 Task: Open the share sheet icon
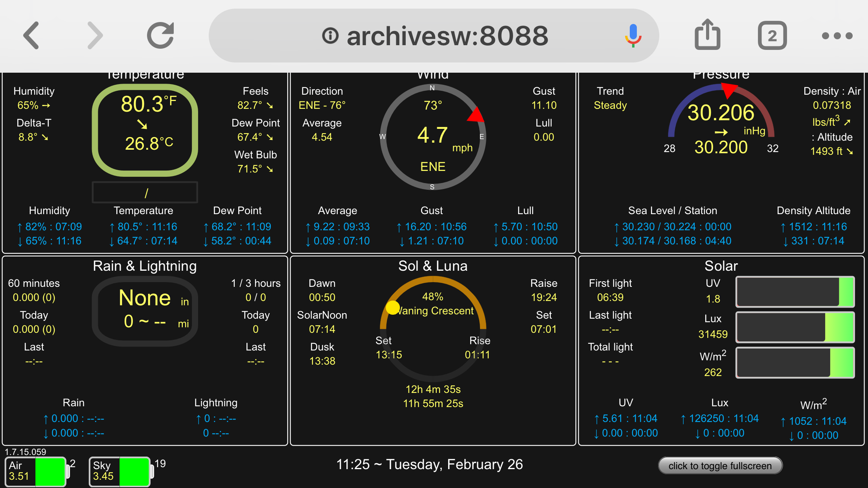708,35
